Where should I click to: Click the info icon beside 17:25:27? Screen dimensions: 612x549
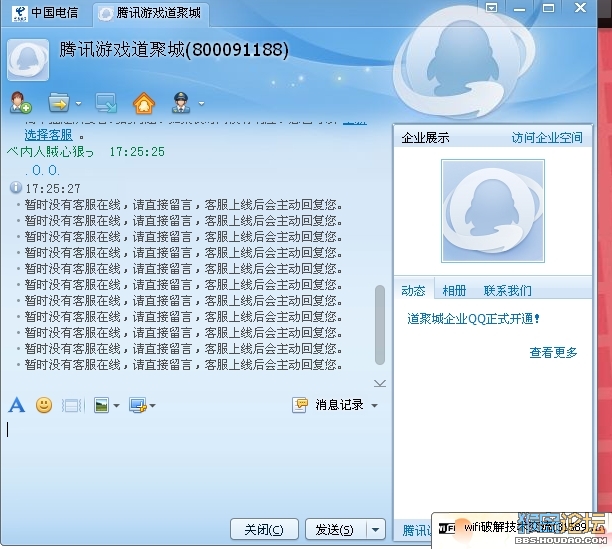16,188
